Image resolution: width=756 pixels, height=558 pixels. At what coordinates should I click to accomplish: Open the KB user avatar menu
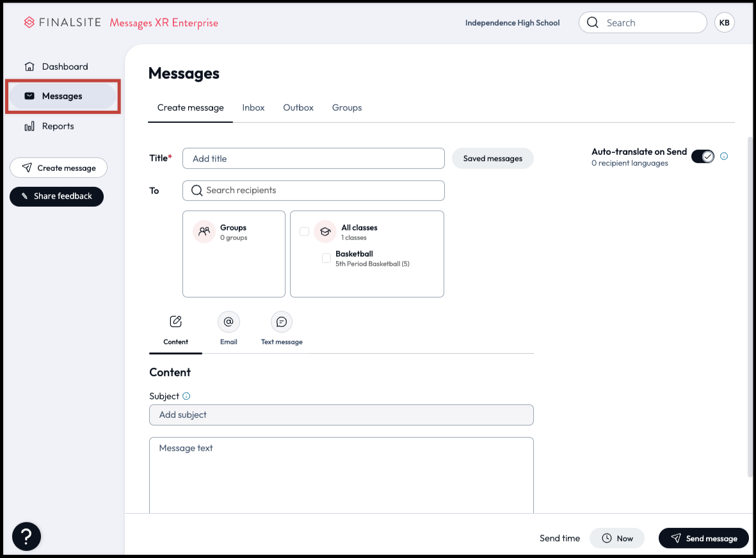pos(724,23)
